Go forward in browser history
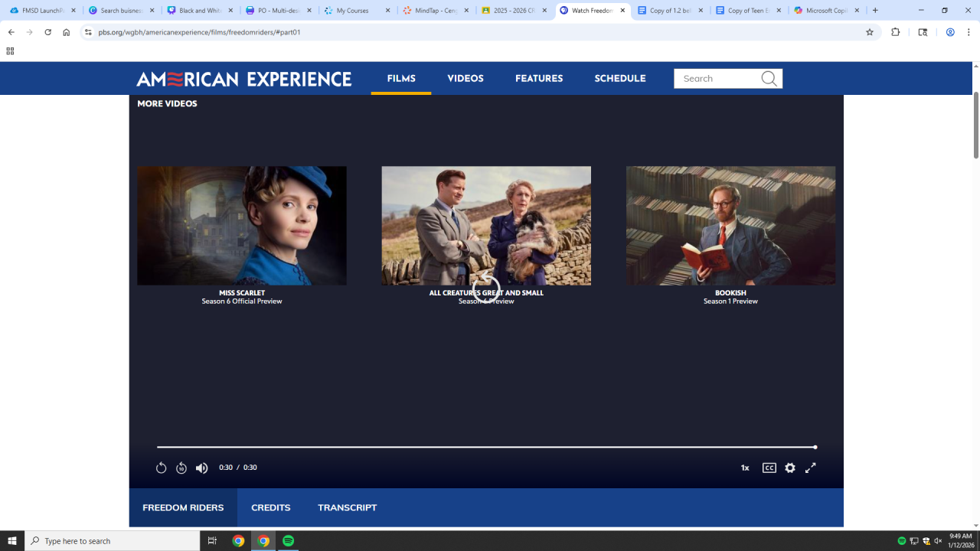The image size is (980, 551). click(30, 32)
